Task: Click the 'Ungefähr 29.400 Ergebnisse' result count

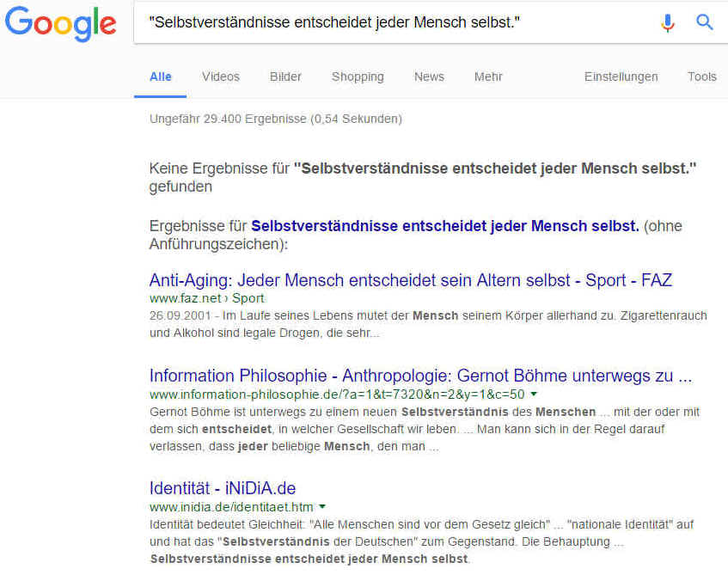Action: [x=276, y=119]
